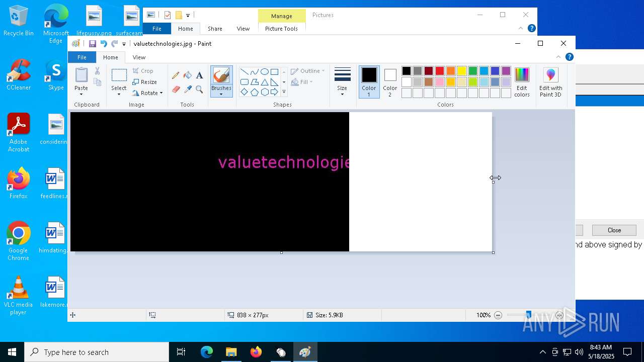Click the Save icon in Paint title bar
Image resolution: width=644 pixels, height=362 pixels.
click(x=93, y=44)
